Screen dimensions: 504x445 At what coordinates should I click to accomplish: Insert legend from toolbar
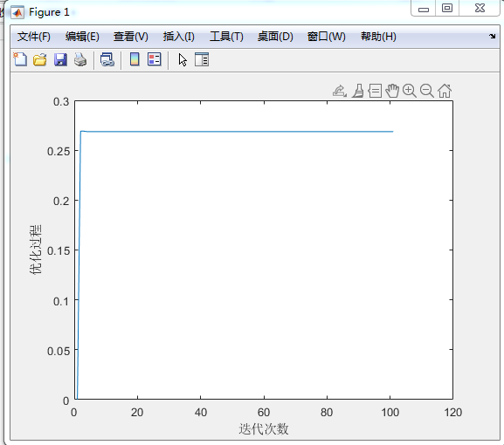tap(155, 59)
